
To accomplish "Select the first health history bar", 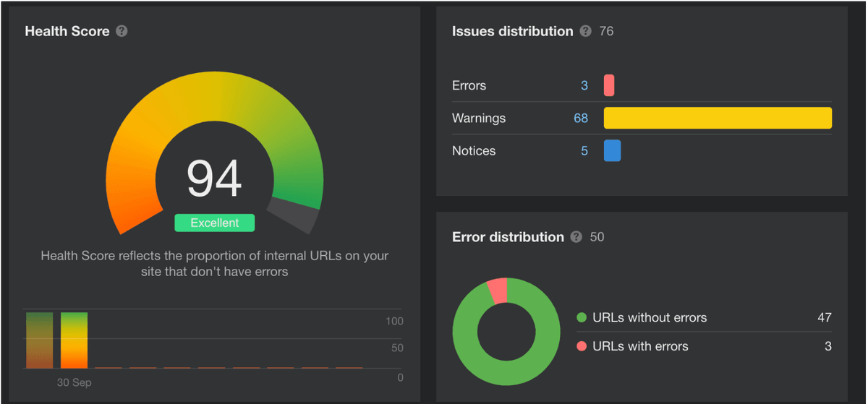I will 39,340.
